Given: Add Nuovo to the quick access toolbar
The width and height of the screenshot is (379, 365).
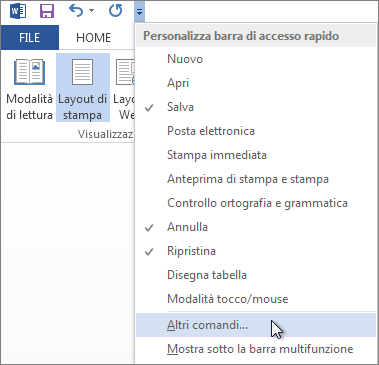Looking at the screenshot, I should (x=256, y=59).
